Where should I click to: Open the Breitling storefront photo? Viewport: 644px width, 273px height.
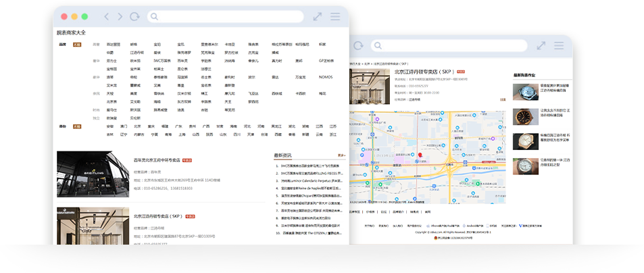click(93, 174)
